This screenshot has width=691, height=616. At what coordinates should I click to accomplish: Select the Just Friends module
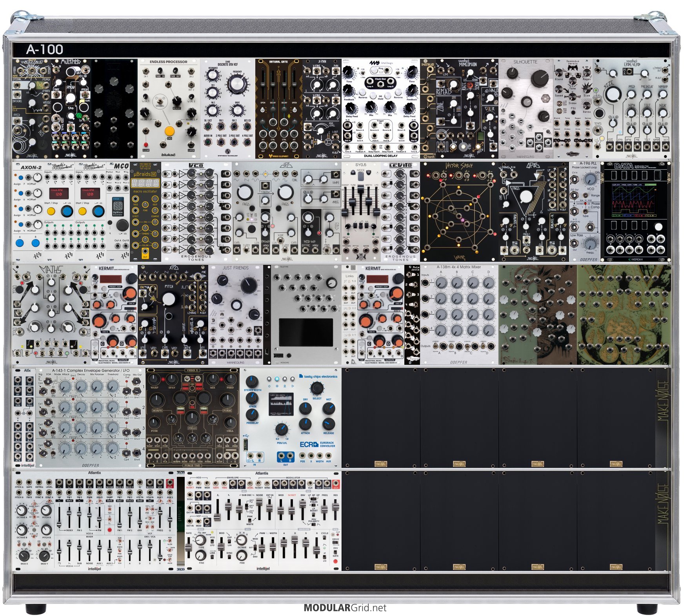236,315
